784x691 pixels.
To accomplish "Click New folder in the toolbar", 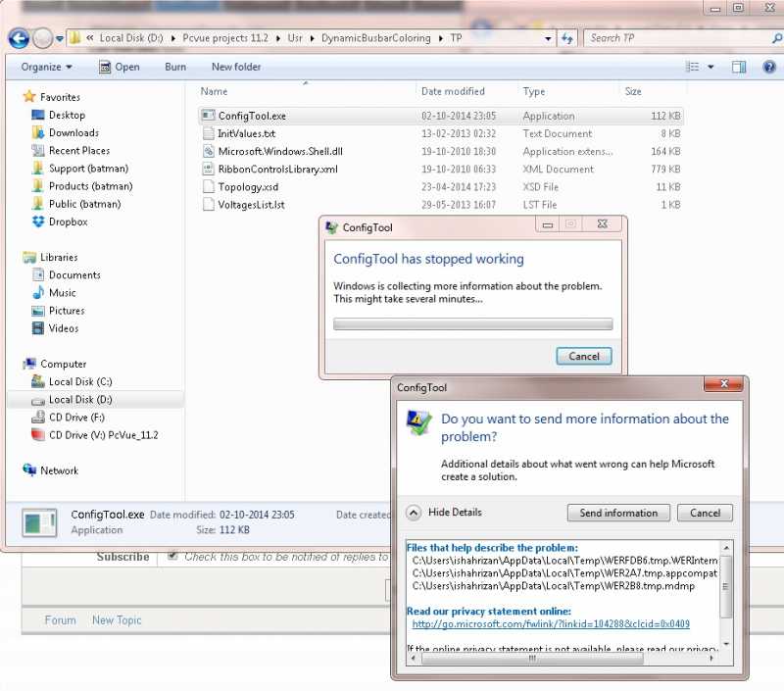I will tap(236, 67).
